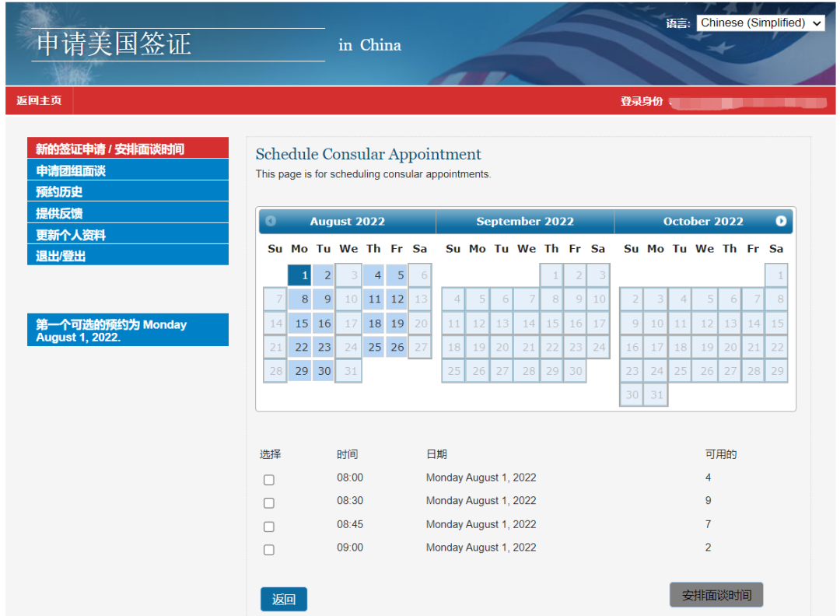Image resolution: width=840 pixels, height=616 pixels.
Task: Tick the 08:45 time slot checkbox
Action: [269, 527]
